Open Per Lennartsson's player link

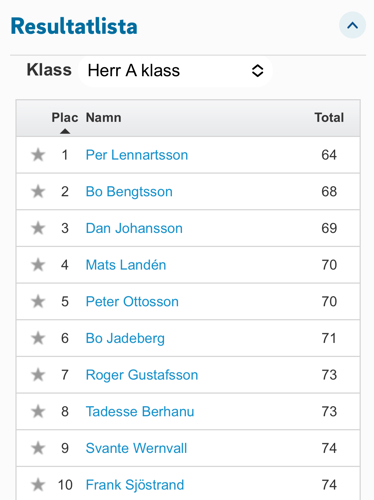click(137, 155)
